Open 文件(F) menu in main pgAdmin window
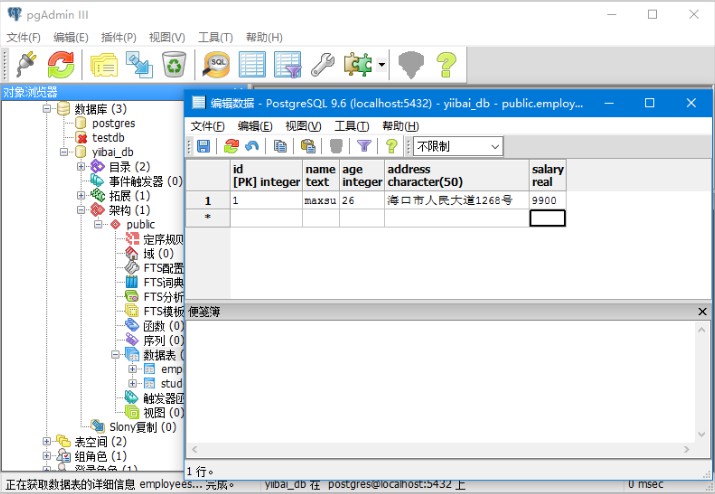This screenshot has height=494, width=715. pos(23,37)
